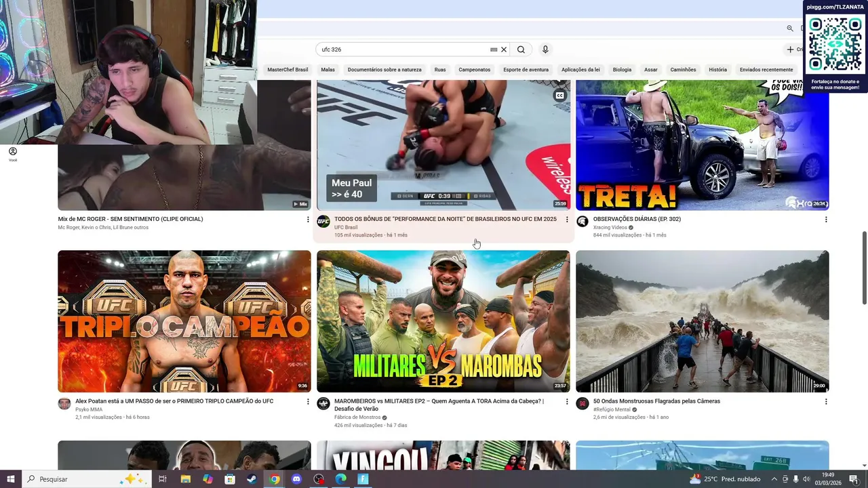Click the #Refúgio Mental channel name
This screenshot has width=868, height=488.
pos(612,409)
